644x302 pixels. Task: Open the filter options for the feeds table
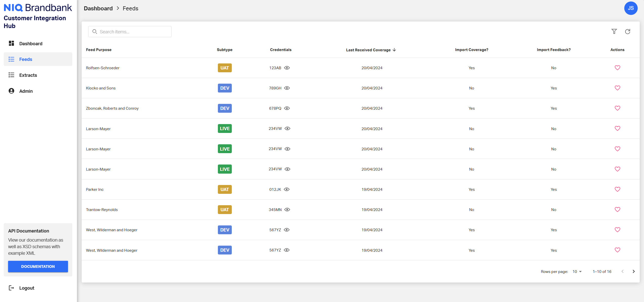(614, 31)
